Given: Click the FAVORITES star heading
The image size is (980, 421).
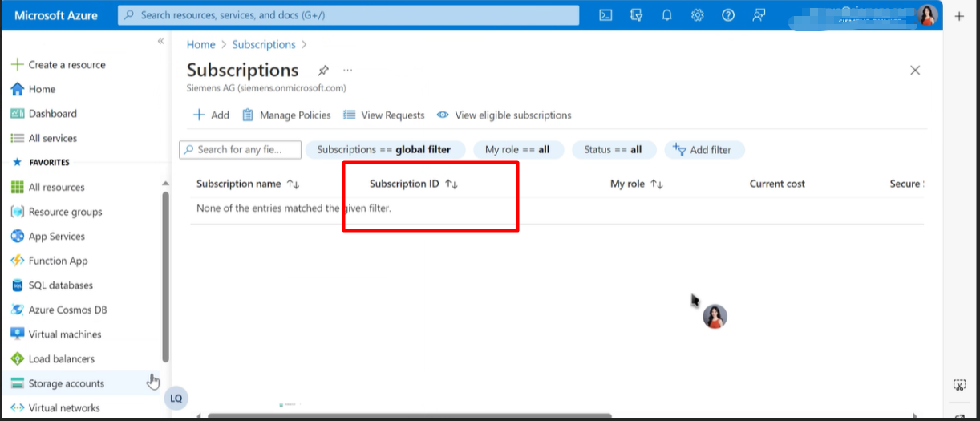Looking at the screenshot, I should 41,163.
